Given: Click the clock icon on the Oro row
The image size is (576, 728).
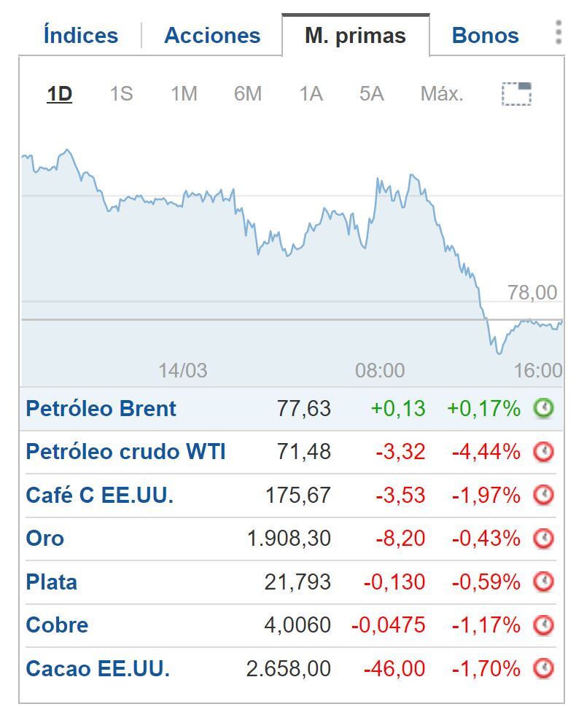Looking at the screenshot, I should pyautogui.click(x=543, y=539).
